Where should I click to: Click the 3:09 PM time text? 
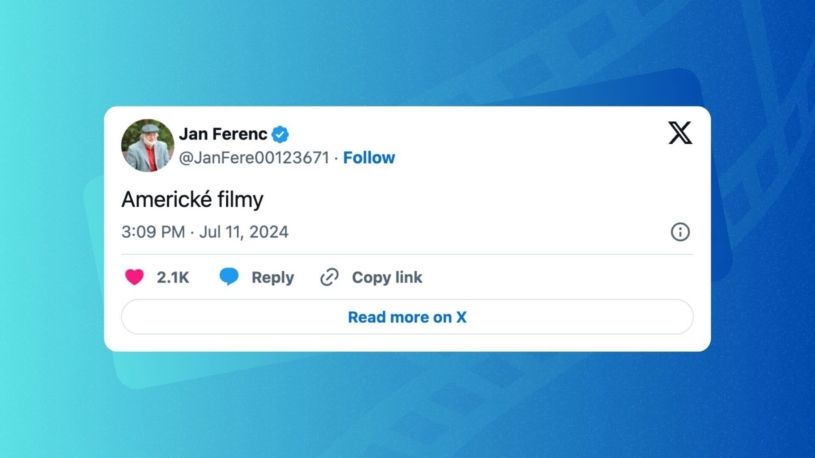153,232
